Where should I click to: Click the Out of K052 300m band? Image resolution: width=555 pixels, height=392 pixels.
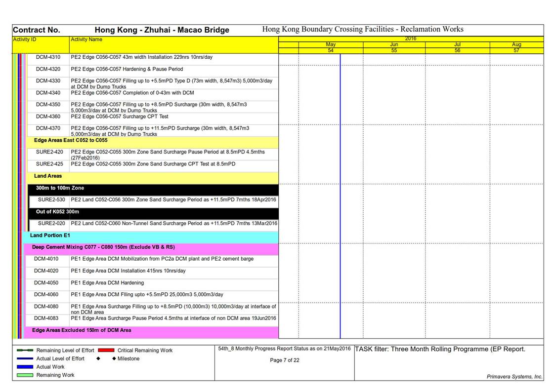click(x=154, y=213)
